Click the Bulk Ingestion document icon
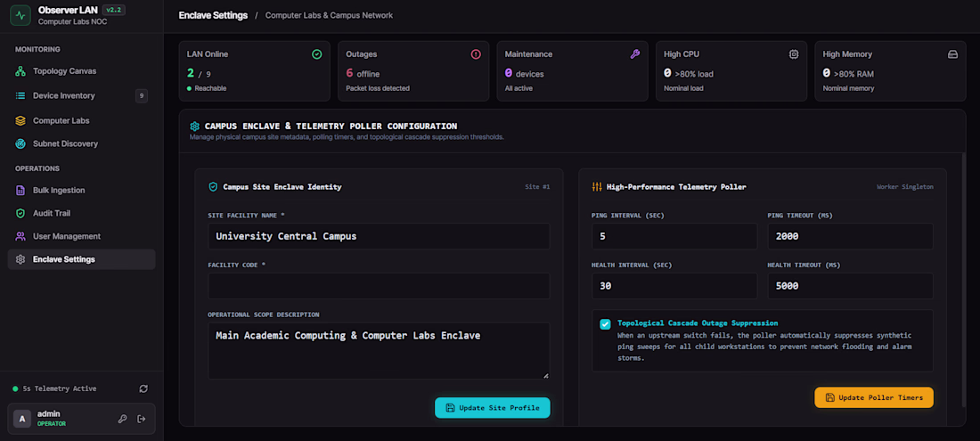Image resolution: width=980 pixels, height=441 pixels. coord(20,191)
